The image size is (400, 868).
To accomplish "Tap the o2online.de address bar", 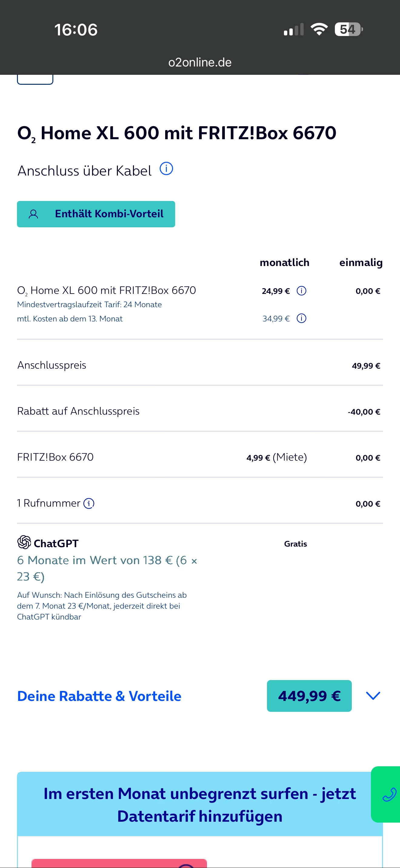I will [x=200, y=62].
